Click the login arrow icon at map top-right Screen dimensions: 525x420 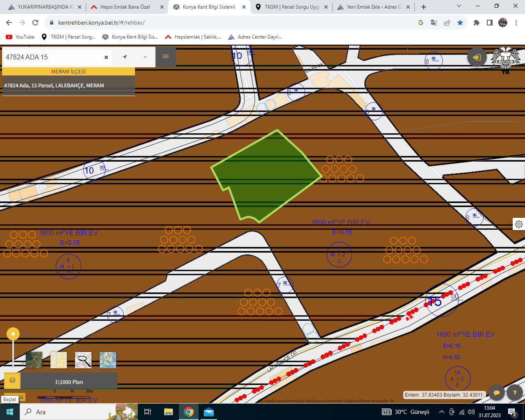tap(477, 57)
